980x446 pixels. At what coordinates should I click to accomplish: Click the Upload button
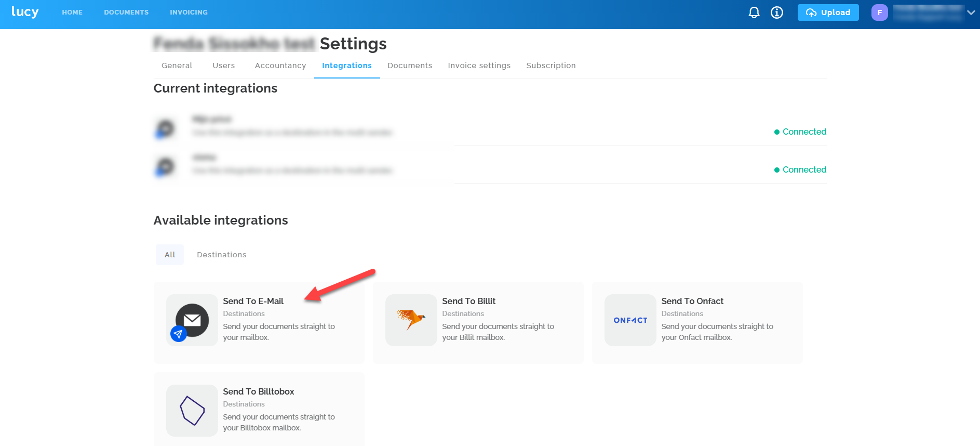click(828, 12)
